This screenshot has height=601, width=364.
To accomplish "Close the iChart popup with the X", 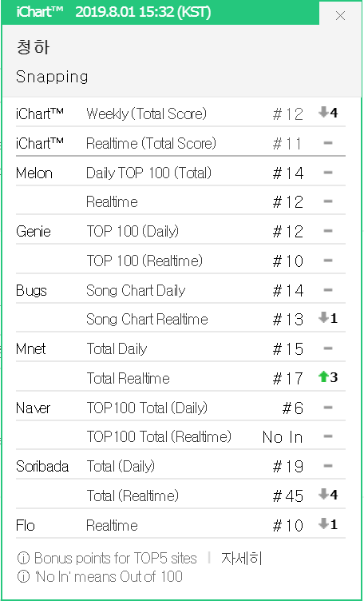I will (340, 16).
